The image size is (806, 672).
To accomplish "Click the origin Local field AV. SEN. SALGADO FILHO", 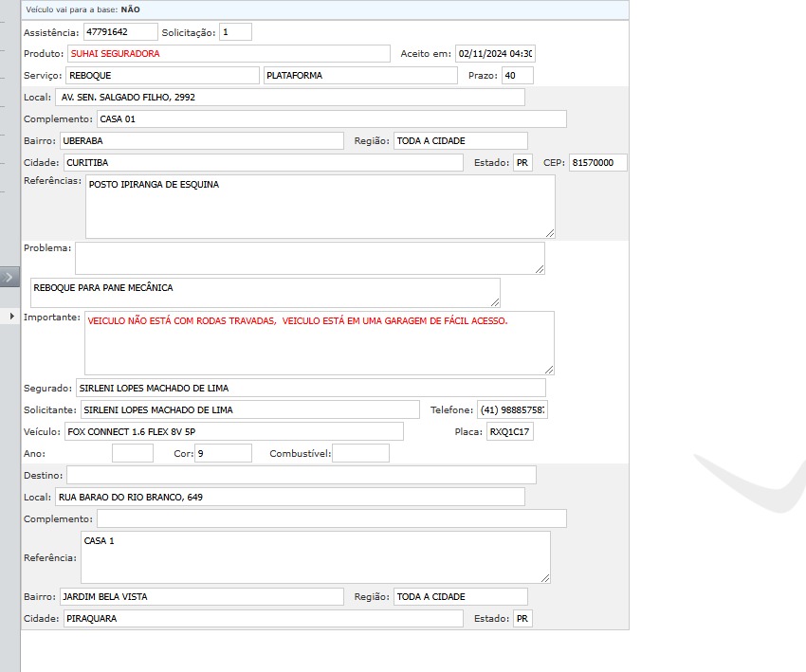I will [x=290, y=97].
